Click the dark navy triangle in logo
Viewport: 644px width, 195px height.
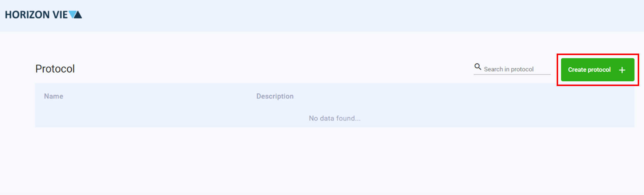coord(78,15)
